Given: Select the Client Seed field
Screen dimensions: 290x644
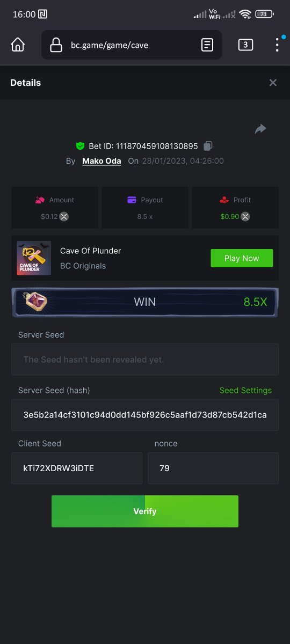Looking at the screenshot, I should click(77, 468).
